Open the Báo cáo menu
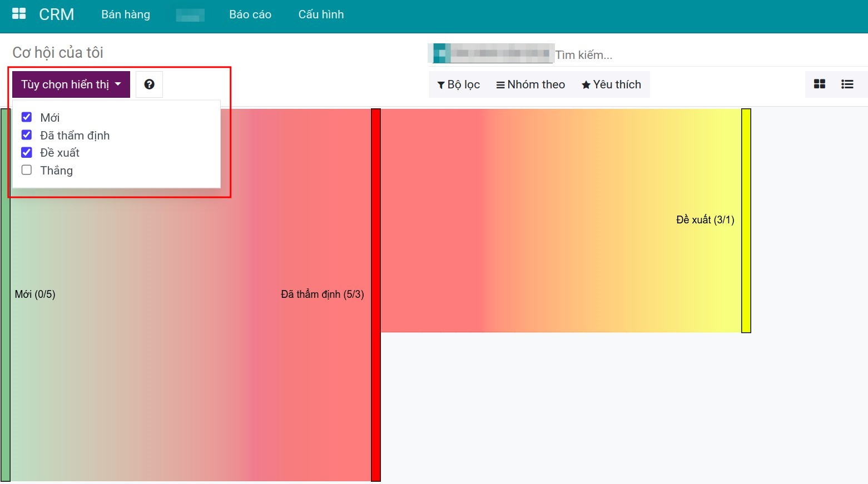Screen dimensions: 868x484 coord(250,14)
